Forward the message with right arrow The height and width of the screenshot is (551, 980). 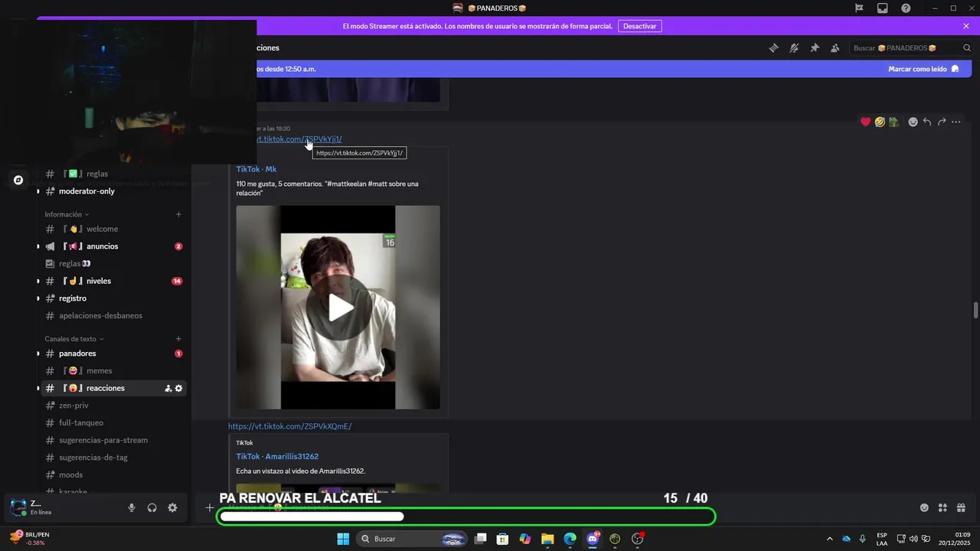pos(942,122)
